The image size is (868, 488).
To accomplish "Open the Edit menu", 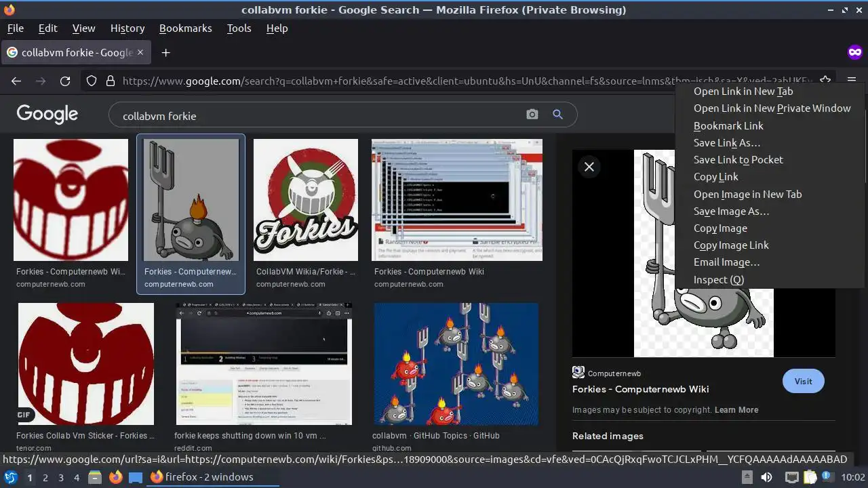I will click(47, 28).
